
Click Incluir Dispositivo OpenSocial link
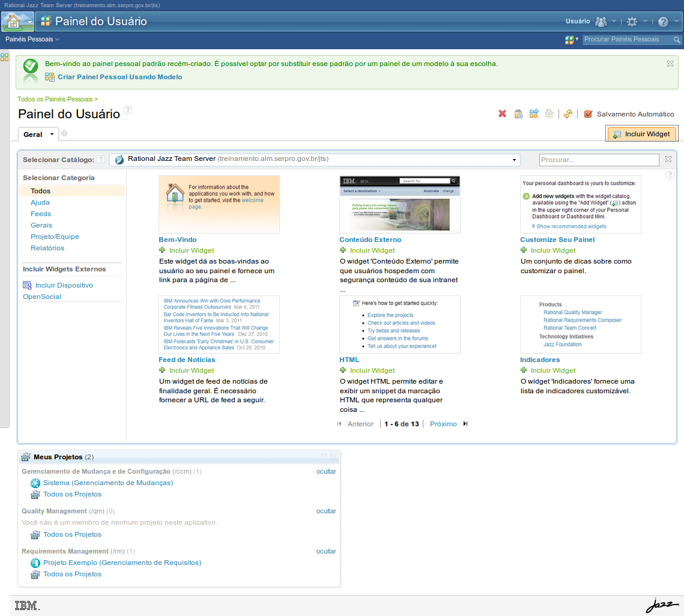(x=58, y=291)
